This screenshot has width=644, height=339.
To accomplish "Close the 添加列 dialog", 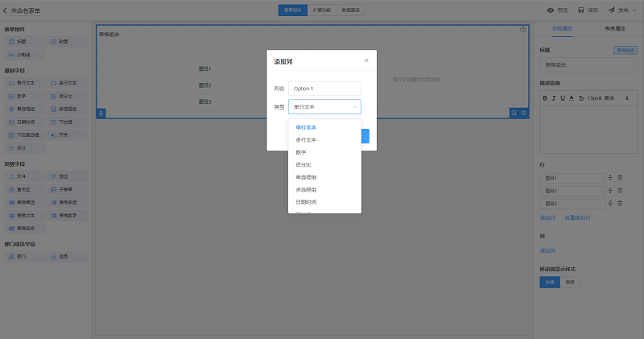I will (366, 60).
